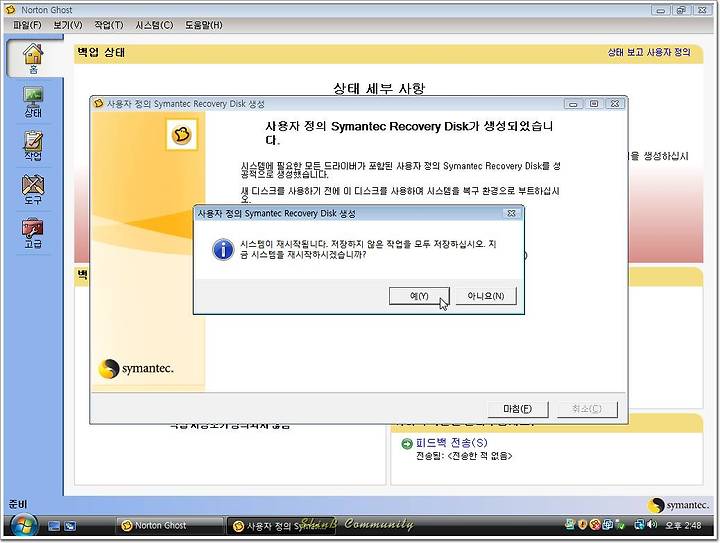Click the 피드백 전송(S) link

tap(451, 443)
